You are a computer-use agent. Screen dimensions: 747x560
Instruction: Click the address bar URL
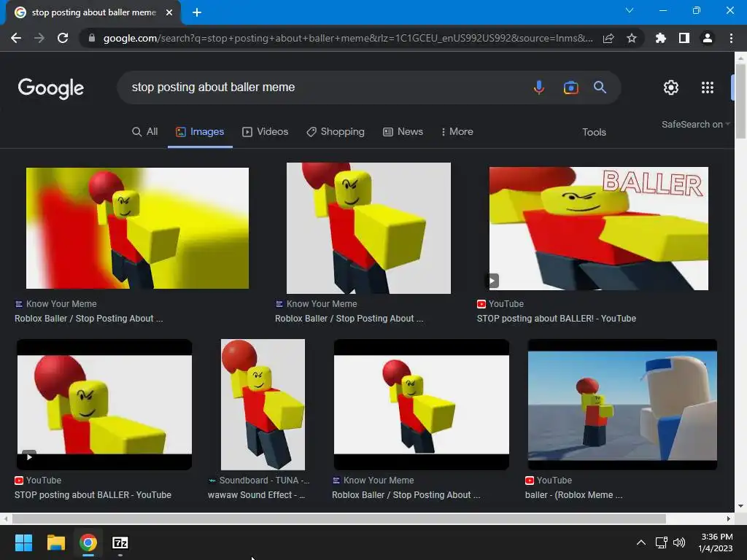pos(348,38)
